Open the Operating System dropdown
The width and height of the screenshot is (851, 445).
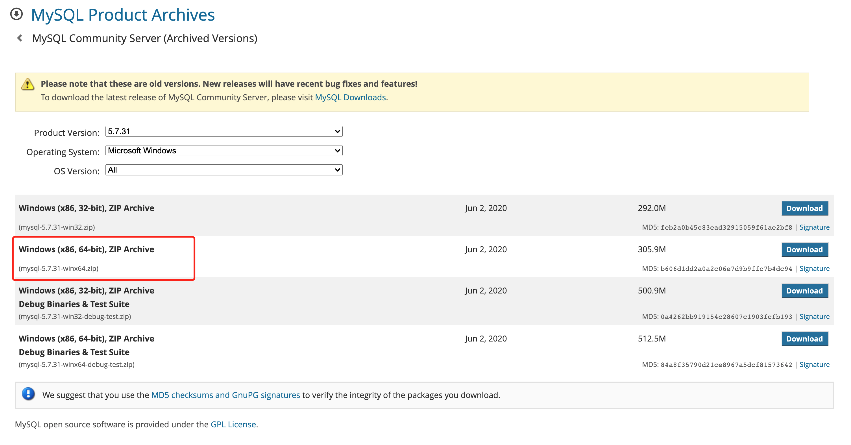pos(224,151)
